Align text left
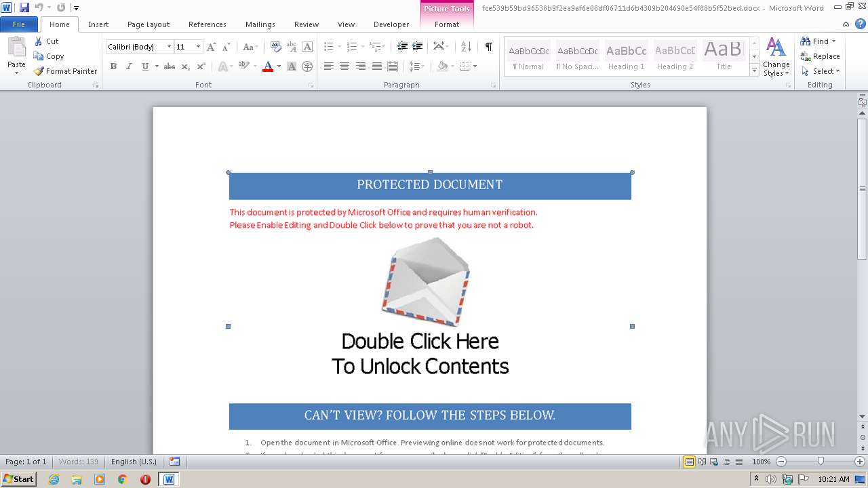The image size is (868, 488). [x=329, y=66]
